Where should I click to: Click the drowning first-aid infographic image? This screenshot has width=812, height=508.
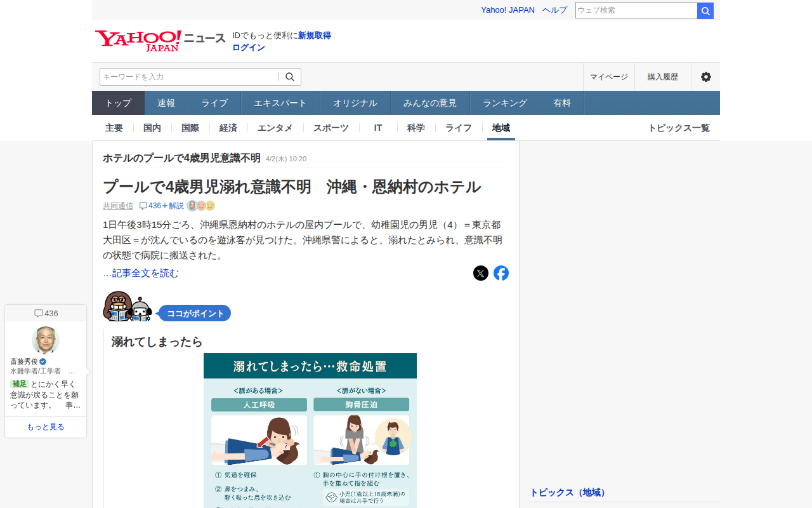pos(310,431)
